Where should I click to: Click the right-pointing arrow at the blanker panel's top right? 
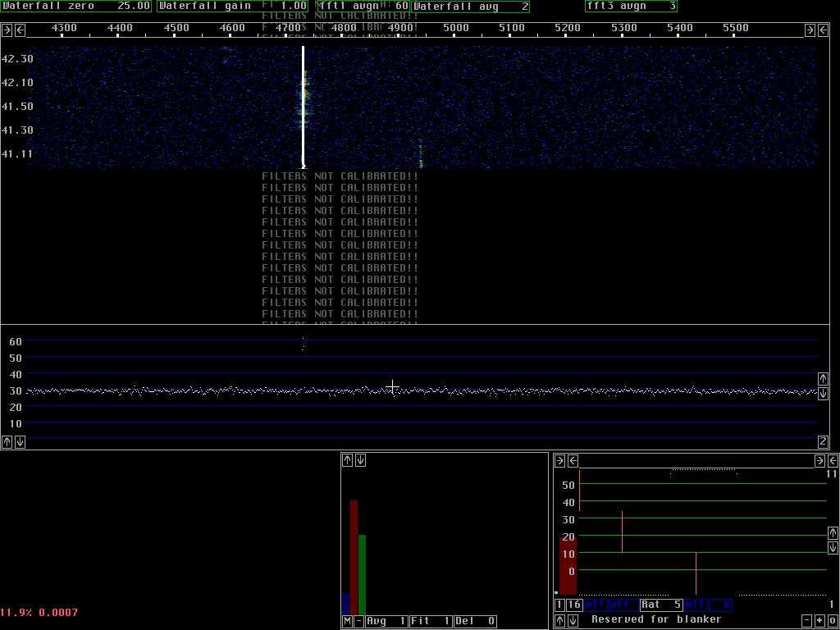pyautogui.click(x=819, y=461)
